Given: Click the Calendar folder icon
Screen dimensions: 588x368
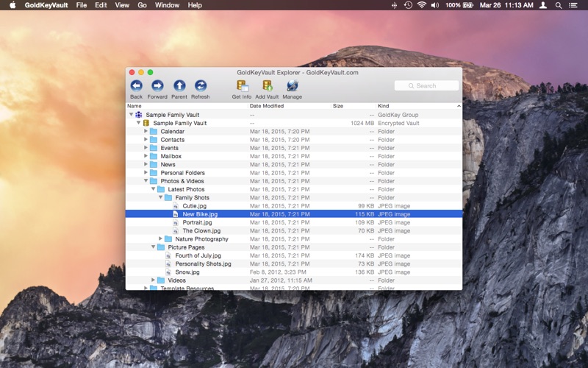Looking at the screenshot, I should [154, 131].
